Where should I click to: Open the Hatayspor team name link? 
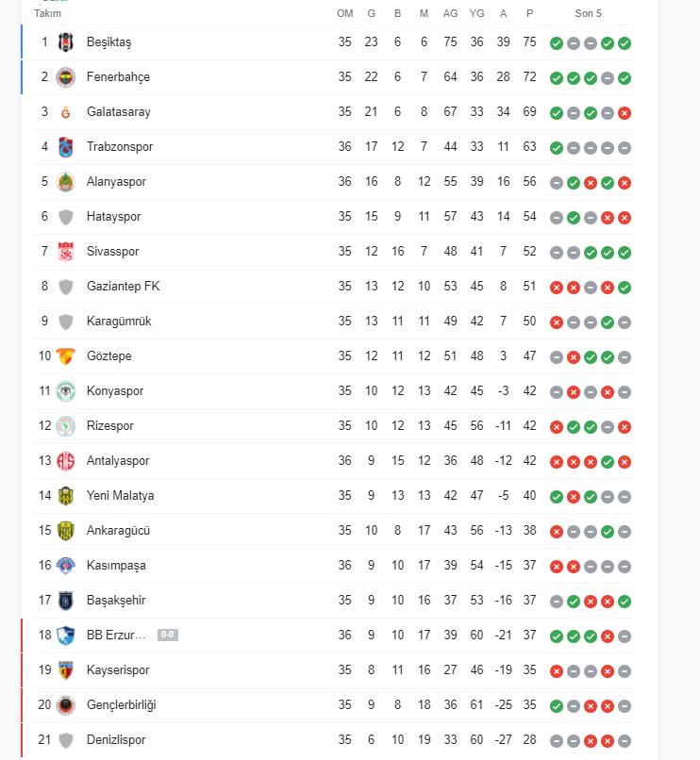113,216
